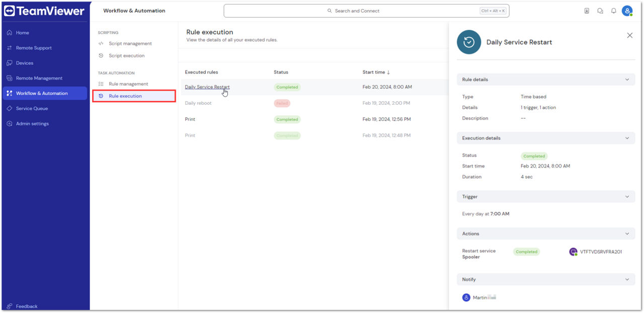Screen dimensions: 644x313
Task: Open the Daily reboot rule
Action: pos(198,103)
